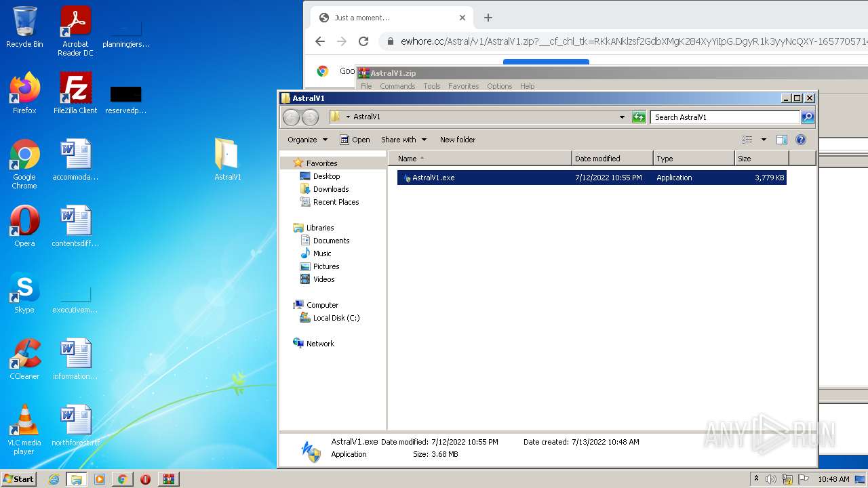Viewport: 868px width, 488px height.
Task: Reload the Chrome page
Action: pyautogui.click(x=363, y=41)
